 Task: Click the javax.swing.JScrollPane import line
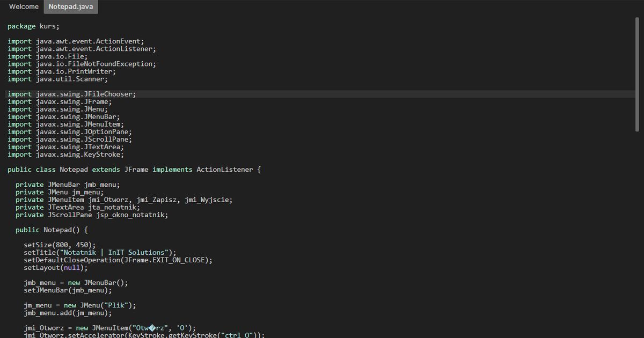(x=70, y=139)
